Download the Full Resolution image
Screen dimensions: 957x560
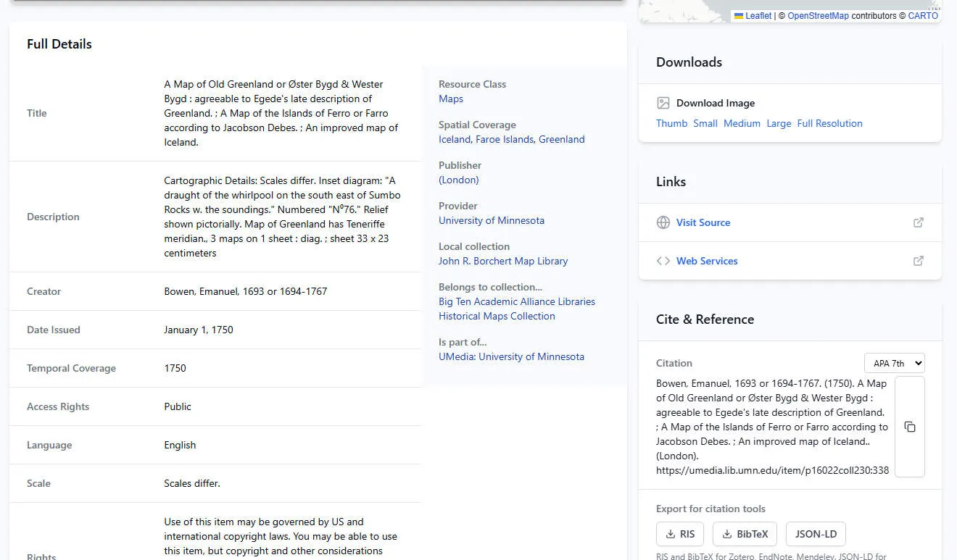click(829, 123)
